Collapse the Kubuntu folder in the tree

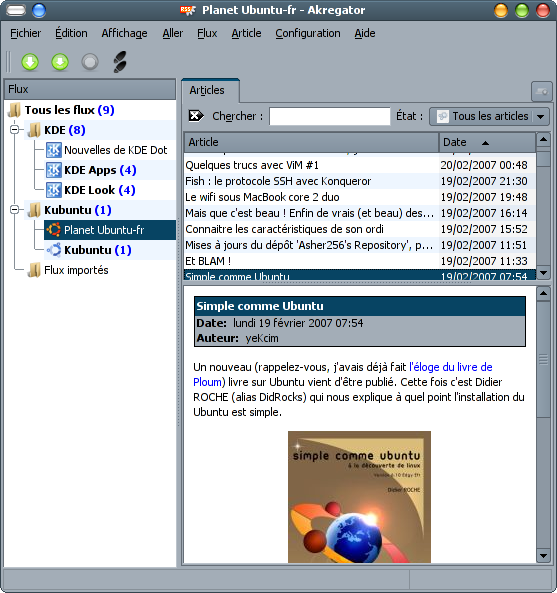15,210
